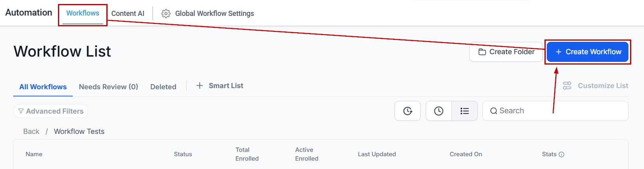Show the Needs Review (0) tab
644x169 pixels.
108,87
